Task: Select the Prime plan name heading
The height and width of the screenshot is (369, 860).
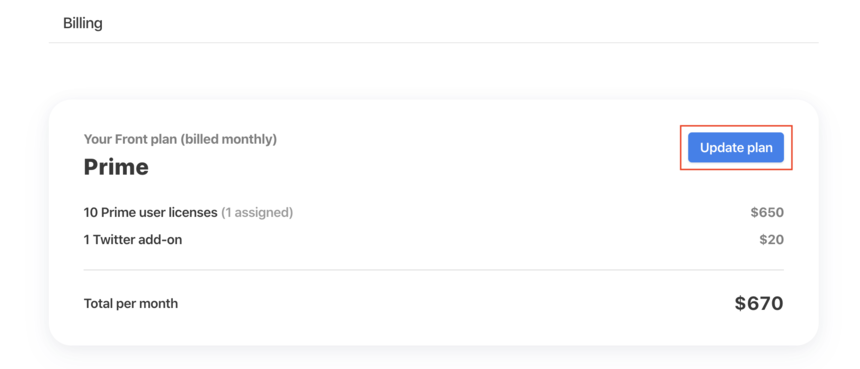Action: tap(116, 167)
